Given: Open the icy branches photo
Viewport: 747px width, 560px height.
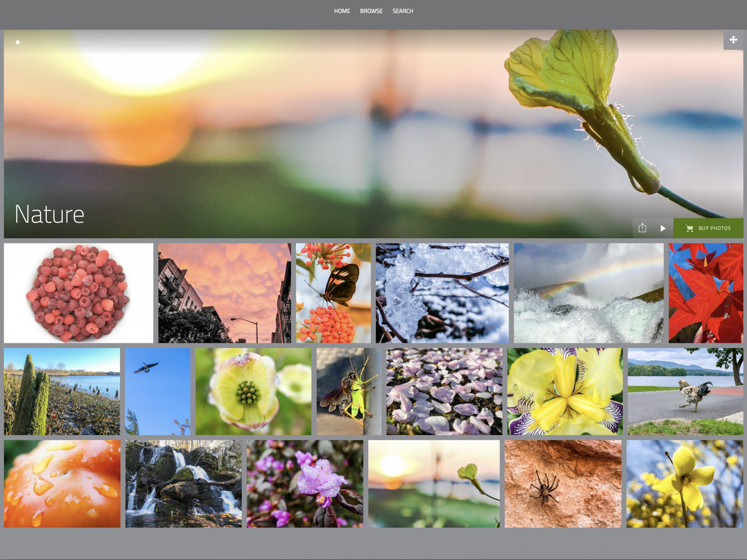Looking at the screenshot, I should click(442, 293).
